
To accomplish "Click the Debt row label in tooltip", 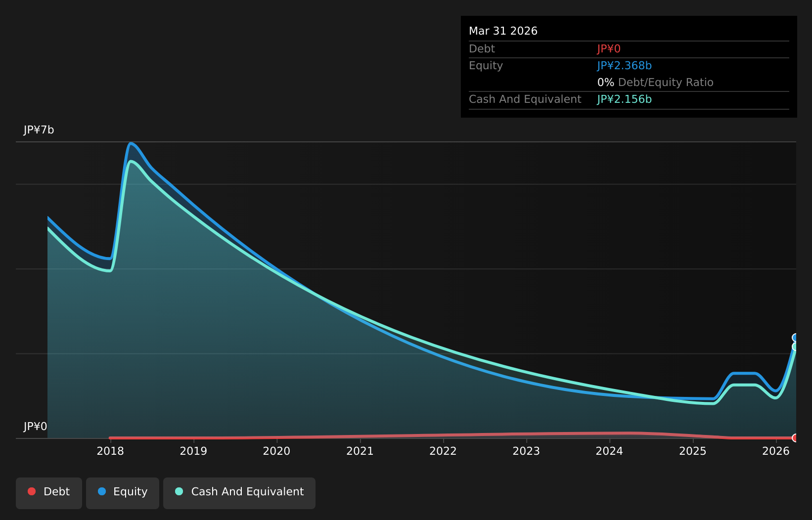I will click(x=482, y=49).
